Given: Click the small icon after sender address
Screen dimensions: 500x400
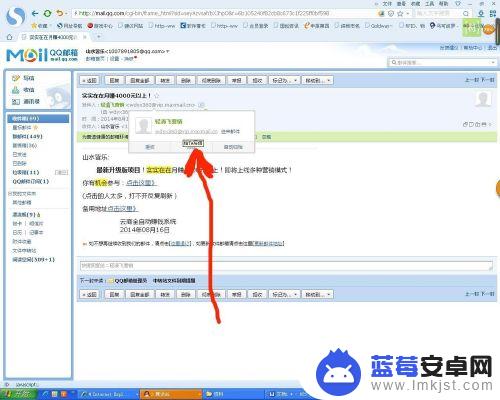Looking at the screenshot, I should click(201, 105).
